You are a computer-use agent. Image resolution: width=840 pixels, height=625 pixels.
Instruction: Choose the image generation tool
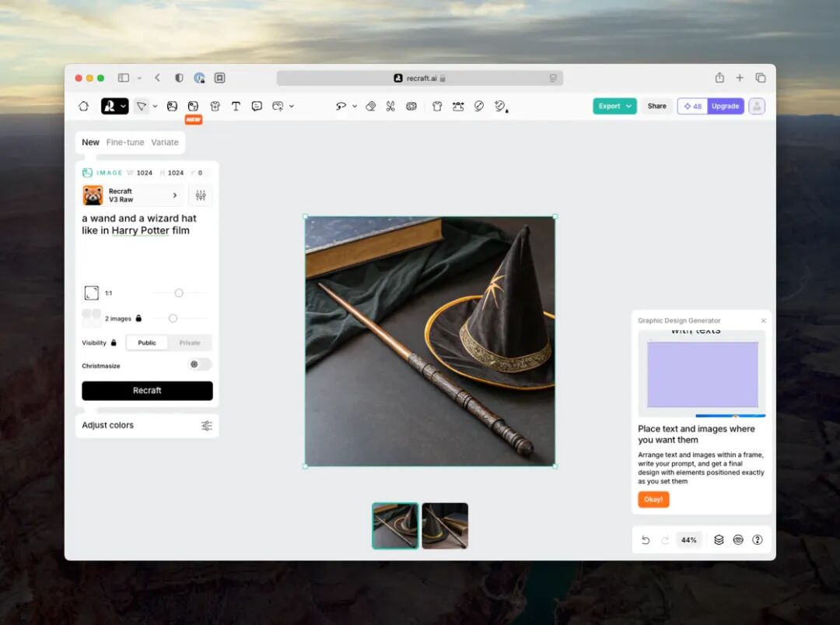coord(172,106)
